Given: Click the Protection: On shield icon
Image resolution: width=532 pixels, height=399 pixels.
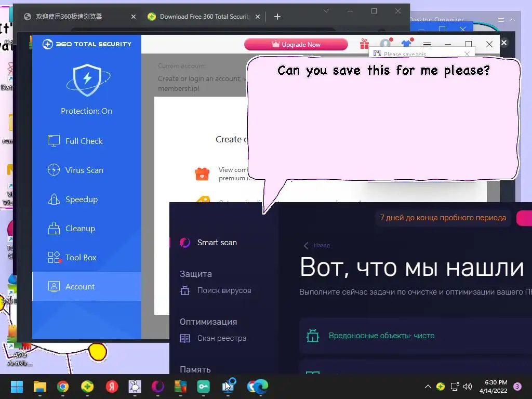Looking at the screenshot, I should click(87, 80).
